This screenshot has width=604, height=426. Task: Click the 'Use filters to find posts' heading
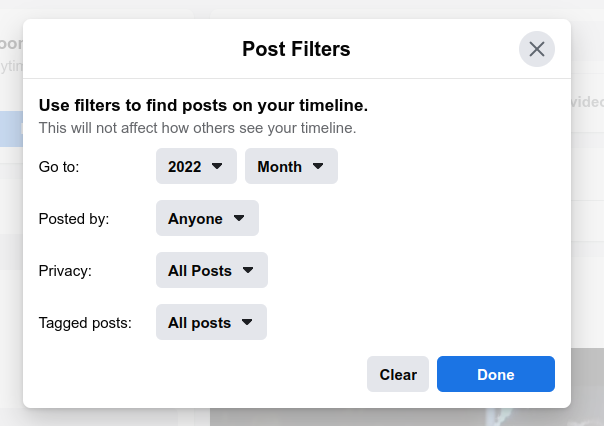point(203,105)
